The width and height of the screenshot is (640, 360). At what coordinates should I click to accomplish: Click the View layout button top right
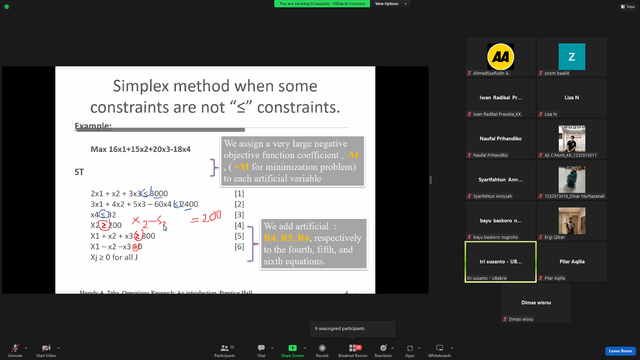tap(628, 7)
